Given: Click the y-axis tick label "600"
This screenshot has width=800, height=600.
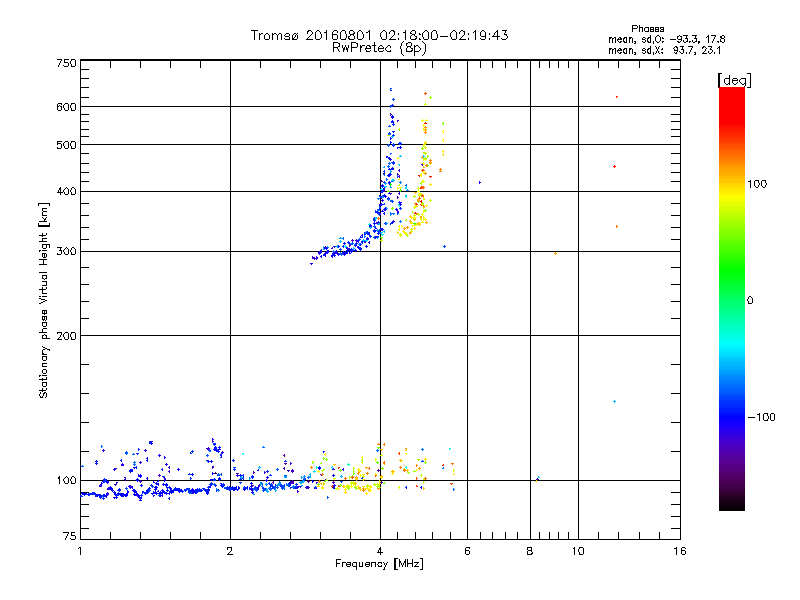Looking at the screenshot, I should pos(66,107).
